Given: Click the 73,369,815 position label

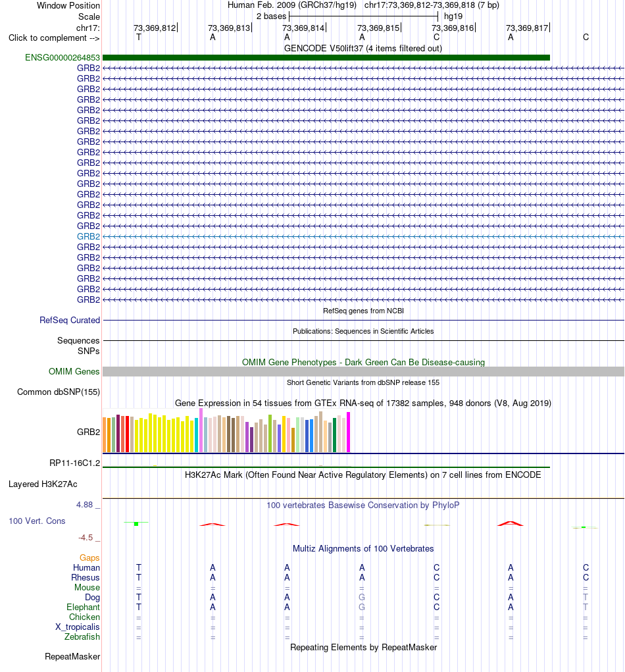Looking at the screenshot, I should pyautogui.click(x=378, y=28).
